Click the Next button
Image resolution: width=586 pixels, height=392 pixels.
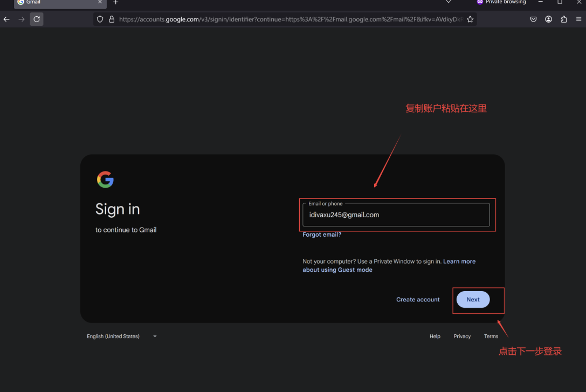click(473, 300)
